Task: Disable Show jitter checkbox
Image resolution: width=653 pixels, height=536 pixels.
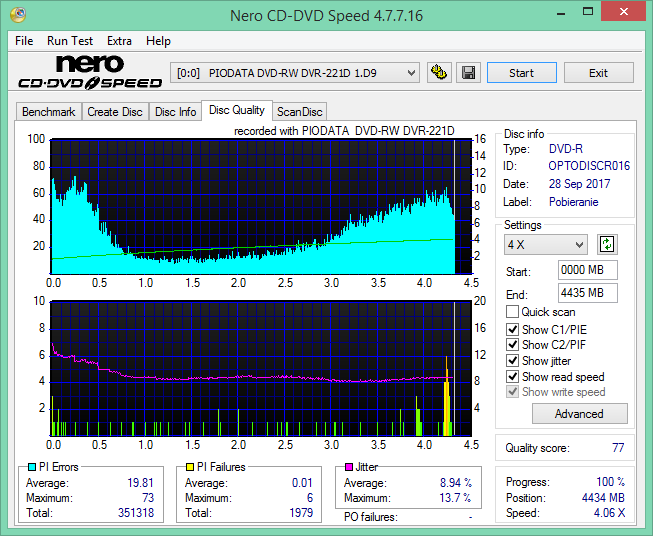Action: [512, 361]
